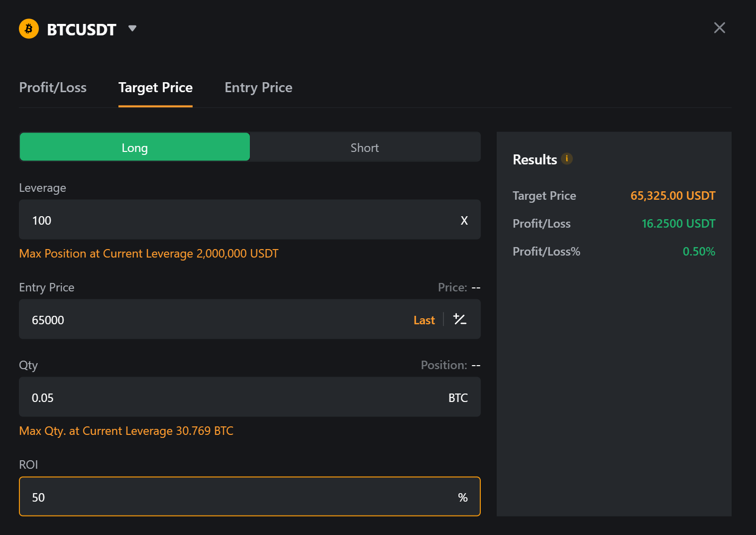Click the Bitcoin coin icon
The image size is (756, 535).
point(29,29)
